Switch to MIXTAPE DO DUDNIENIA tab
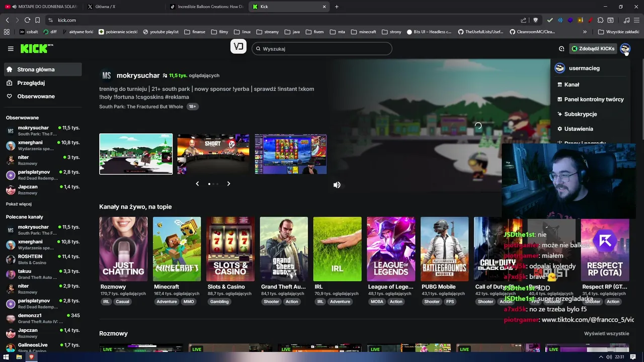644x362 pixels. pos(41,7)
